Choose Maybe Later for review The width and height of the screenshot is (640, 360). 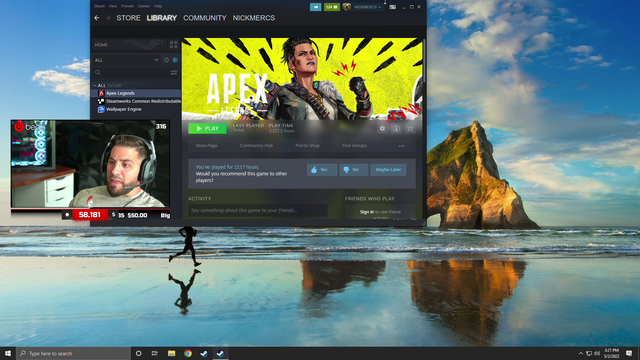(388, 169)
